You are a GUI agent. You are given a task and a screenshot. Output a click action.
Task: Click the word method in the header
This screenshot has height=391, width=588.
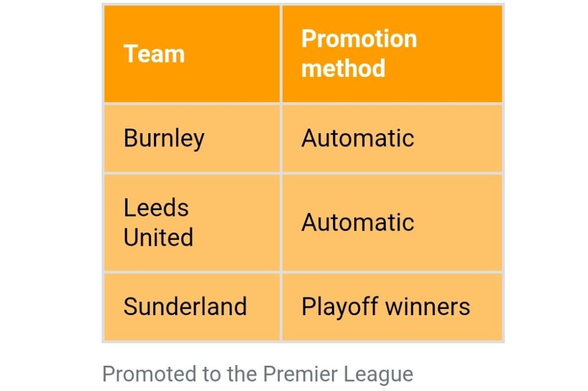(343, 68)
